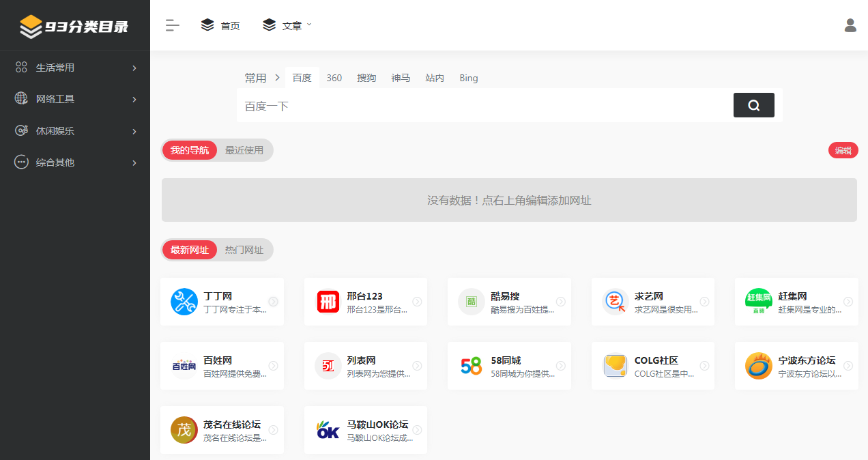Select the 站内 search tab
This screenshot has width=868, height=460.
pyautogui.click(x=435, y=78)
